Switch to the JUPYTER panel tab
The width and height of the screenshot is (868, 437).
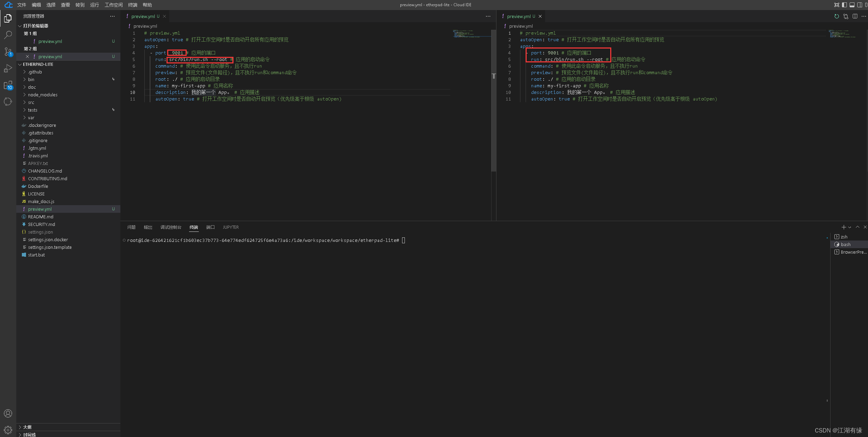[x=231, y=227]
